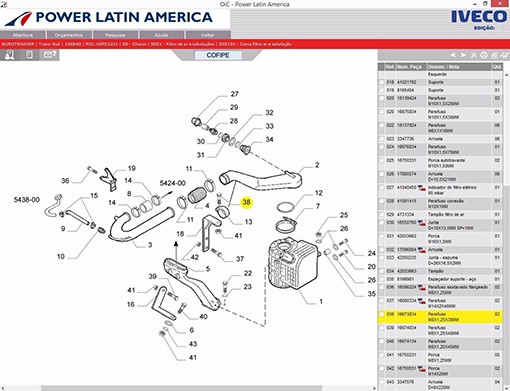Click the previous page left arrow icon
Screen dimensions: 510x391
coord(453,55)
